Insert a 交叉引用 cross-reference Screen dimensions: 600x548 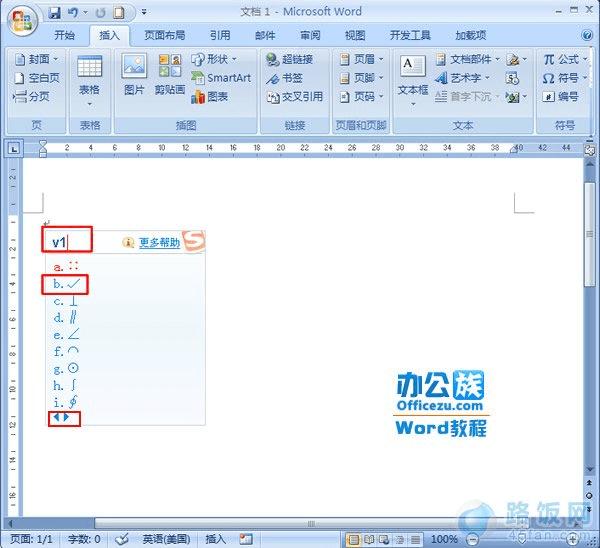tap(295, 97)
